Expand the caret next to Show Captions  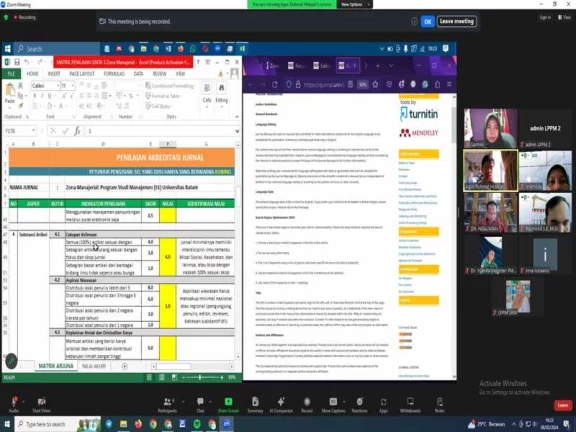(344, 401)
